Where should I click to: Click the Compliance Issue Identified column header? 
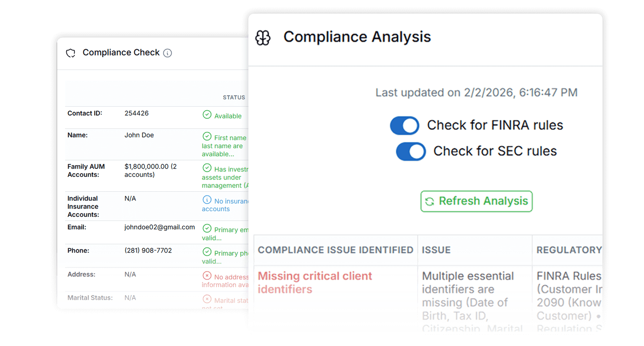pos(335,250)
